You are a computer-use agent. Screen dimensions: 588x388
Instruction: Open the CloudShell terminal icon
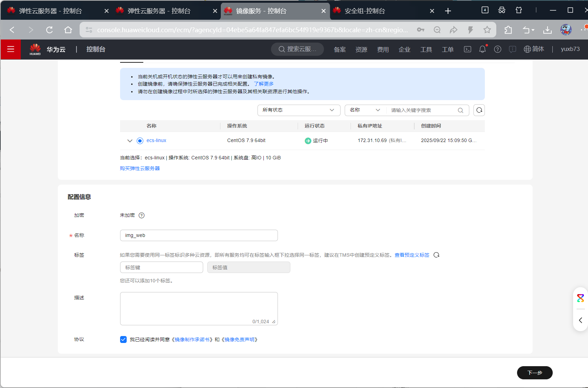[468, 49]
